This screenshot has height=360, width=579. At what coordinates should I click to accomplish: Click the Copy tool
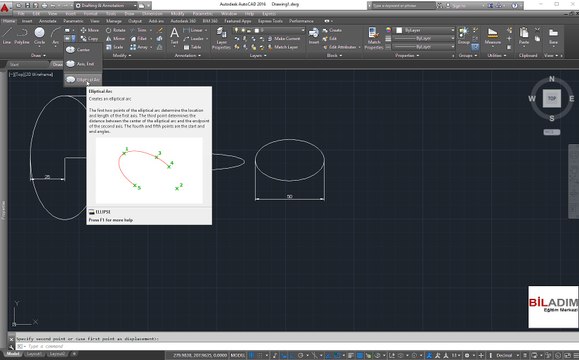(x=89, y=38)
